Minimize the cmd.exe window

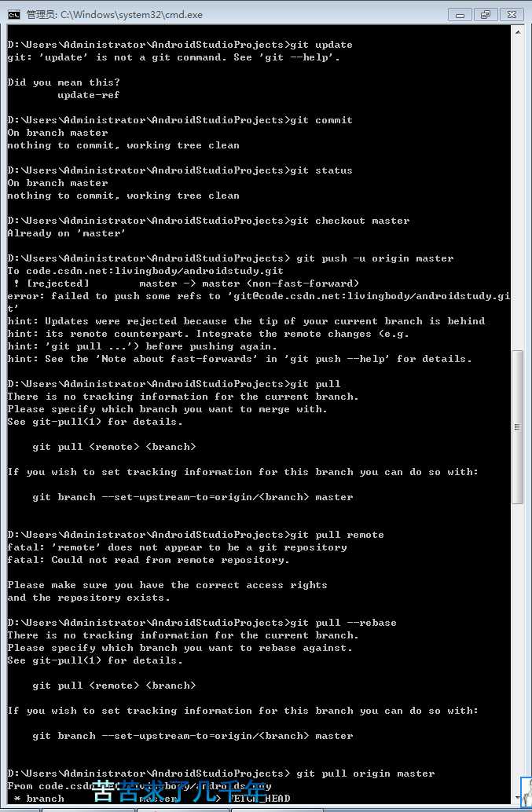click(460, 14)
